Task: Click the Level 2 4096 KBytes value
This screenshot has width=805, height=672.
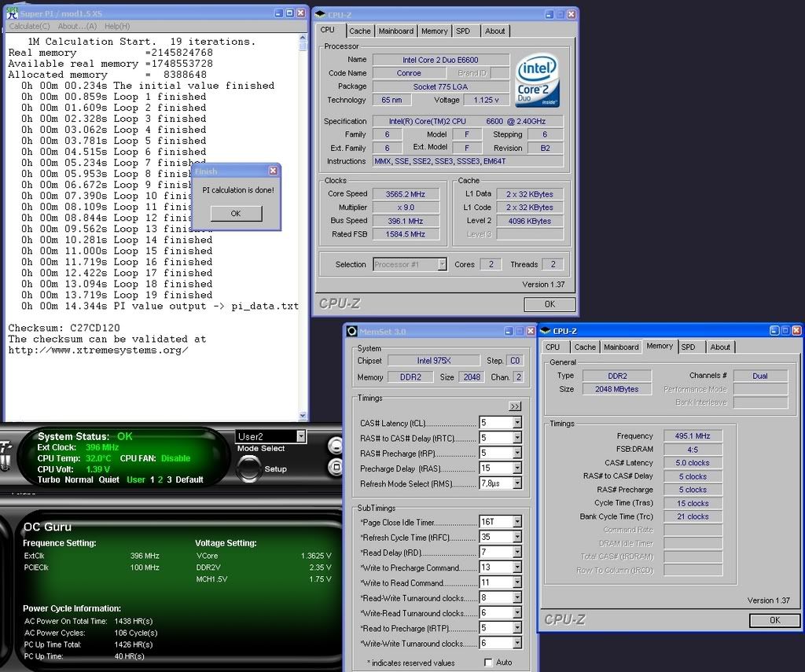Action: coord(530,222)
